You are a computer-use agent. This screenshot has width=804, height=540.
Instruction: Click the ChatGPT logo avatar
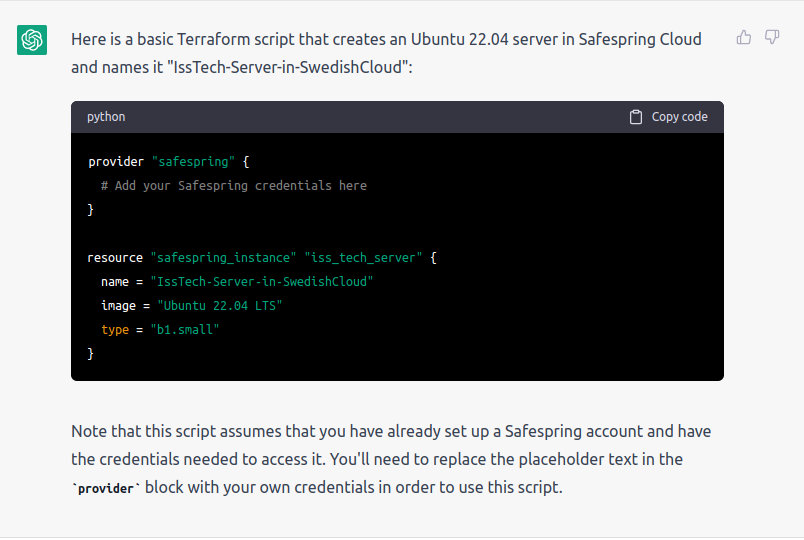point(32,40)
